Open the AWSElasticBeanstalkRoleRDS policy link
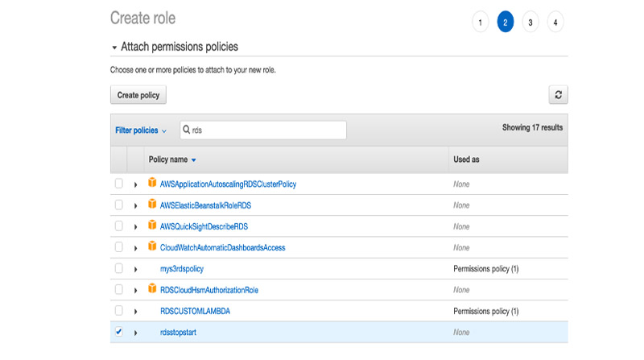This screenshot has width=644, height=360. point(205,205)
